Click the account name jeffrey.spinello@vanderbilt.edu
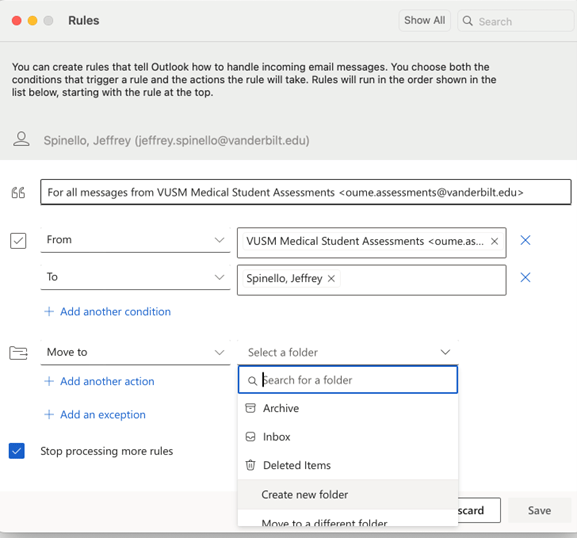The image size is (577, 538). (176, 140)
